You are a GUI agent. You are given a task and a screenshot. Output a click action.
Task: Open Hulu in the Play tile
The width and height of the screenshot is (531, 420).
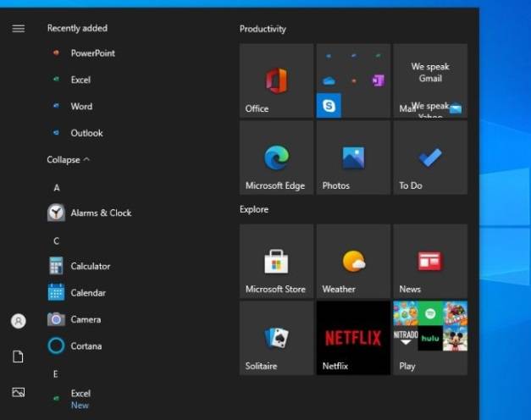[x=430, y=338]
